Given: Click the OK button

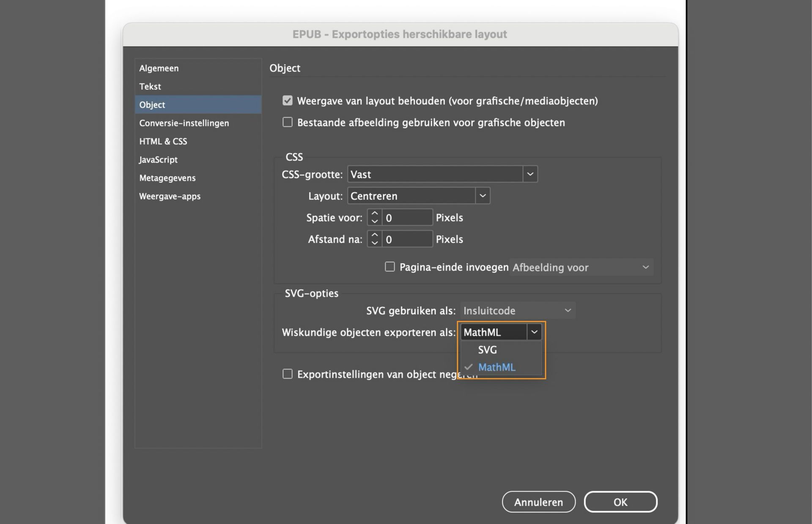Looking at the screenshot, I should point(620,502).
